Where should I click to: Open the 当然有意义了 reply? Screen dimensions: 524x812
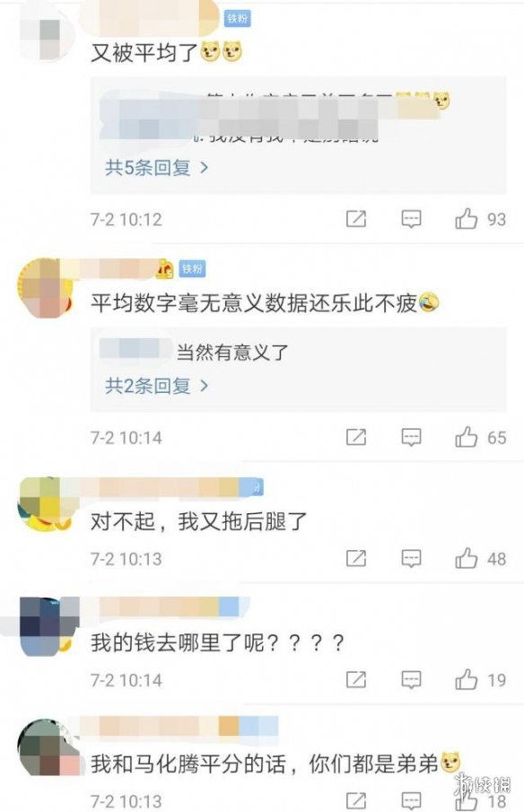(232, 352)
